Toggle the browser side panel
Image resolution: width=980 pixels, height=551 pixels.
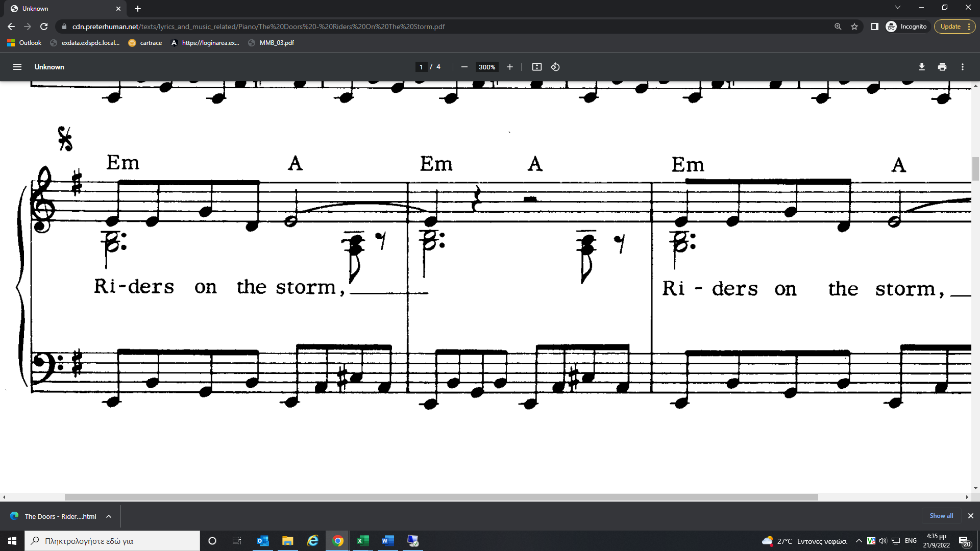874,27
